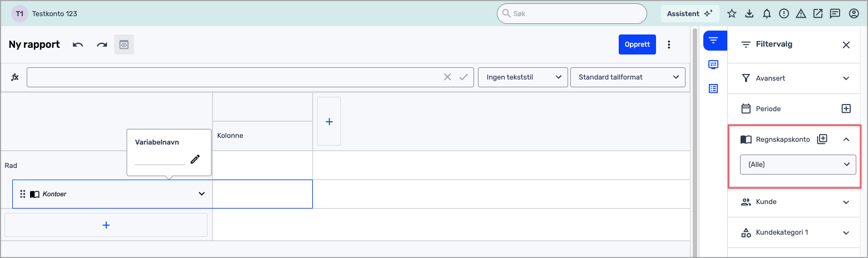The width and height of the screenshot is (868, 258).
Task: Click the redo arrow icon
Action: click(102, 45)
